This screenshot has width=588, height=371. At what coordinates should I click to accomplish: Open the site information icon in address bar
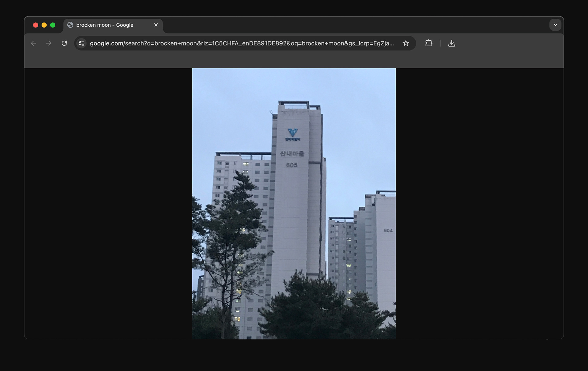(81, 43)
